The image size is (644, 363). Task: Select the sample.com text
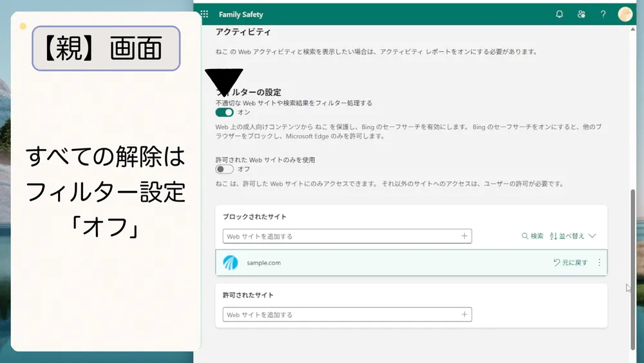point(263,262)
